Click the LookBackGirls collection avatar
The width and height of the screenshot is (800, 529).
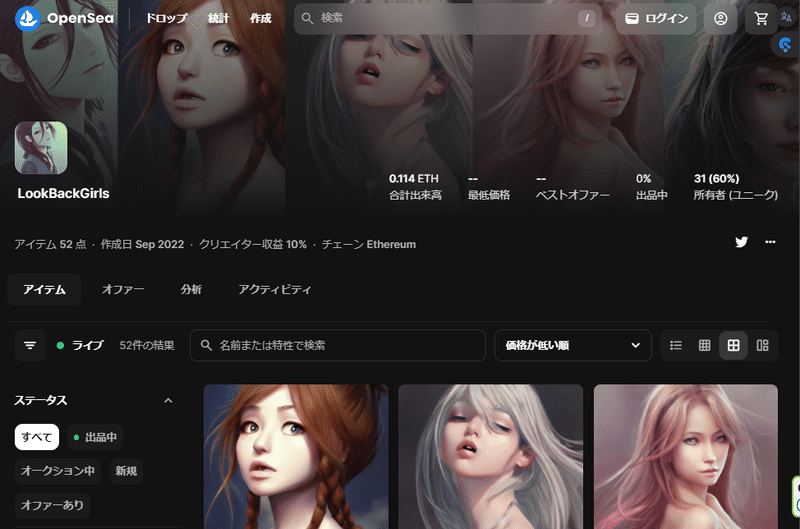pyautogui.click(x=41, y=148)
